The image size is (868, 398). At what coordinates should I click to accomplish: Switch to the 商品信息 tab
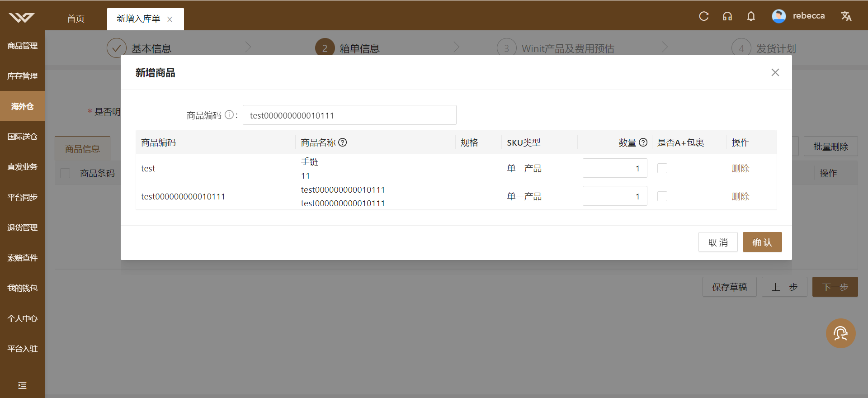82,148
